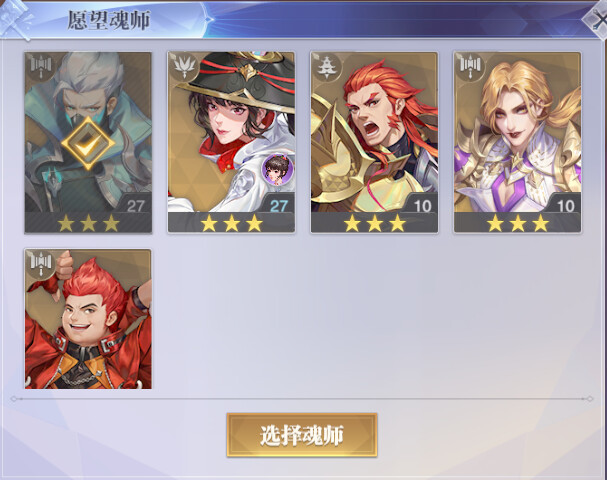Click the golden checkmark on the masked hero card
Screen dimensions: 607x480
[x=88, y=143]
